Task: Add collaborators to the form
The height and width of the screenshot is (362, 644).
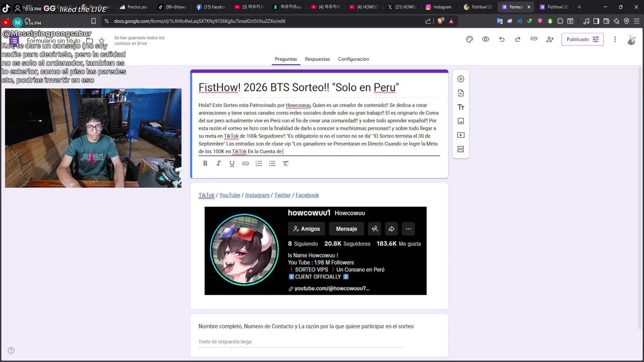Action: point(550,39)
